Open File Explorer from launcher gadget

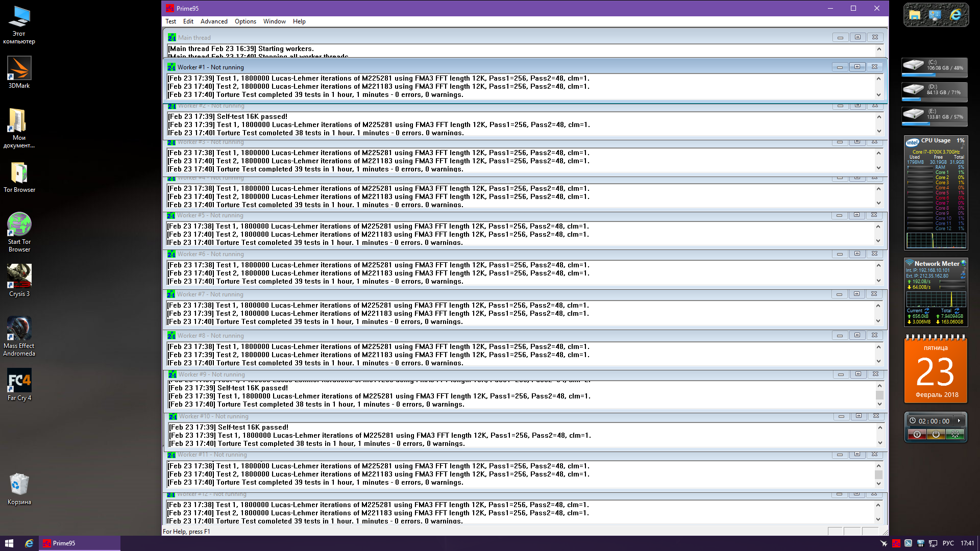coord(915,15)
